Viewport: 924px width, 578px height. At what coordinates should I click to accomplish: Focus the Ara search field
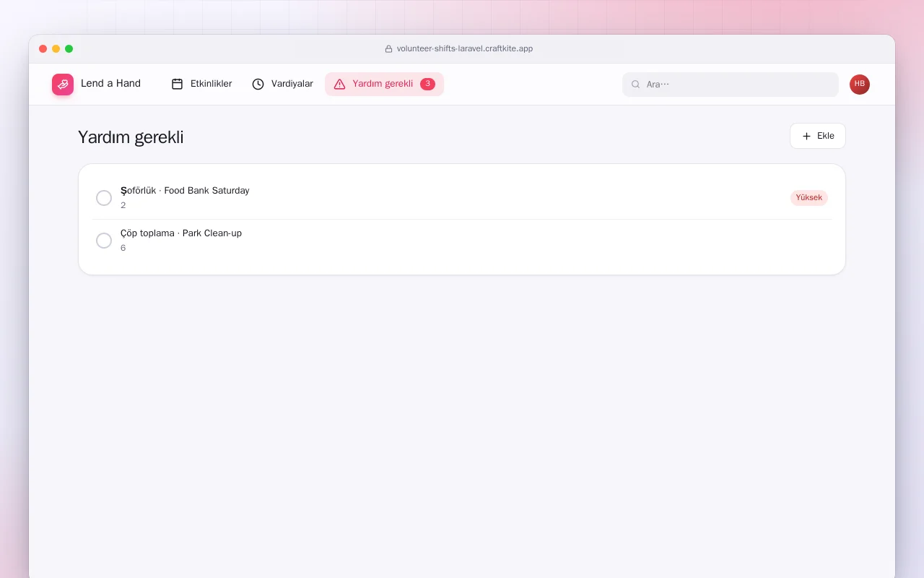point(731,85)
